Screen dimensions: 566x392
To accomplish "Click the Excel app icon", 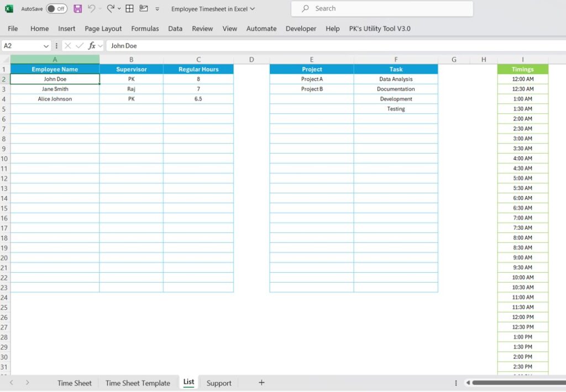I will [9, 9].
